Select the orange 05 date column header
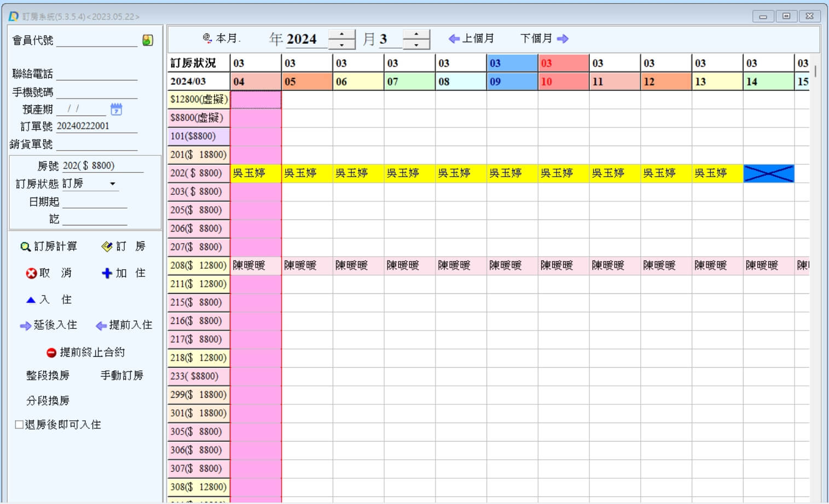This screenshot has height=504, width=829. (307, 82)
